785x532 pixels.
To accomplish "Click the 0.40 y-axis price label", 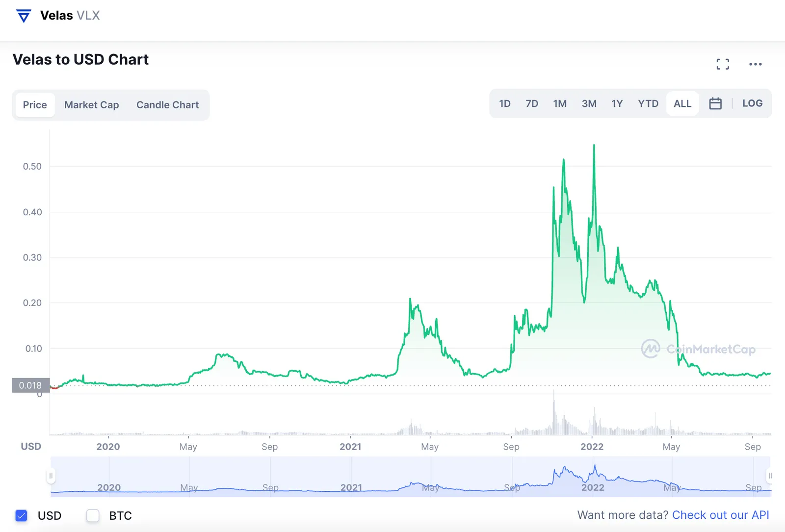I will 32,212.
